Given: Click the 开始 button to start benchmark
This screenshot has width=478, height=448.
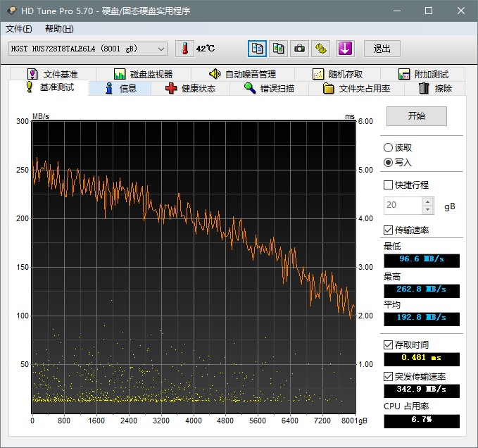Looking at the screenshot, I should pos(417,116).
